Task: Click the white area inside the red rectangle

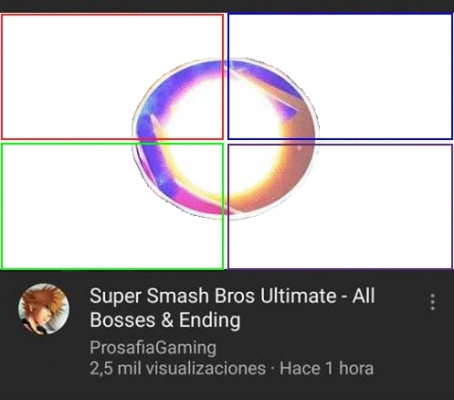Action: [67, 67]
